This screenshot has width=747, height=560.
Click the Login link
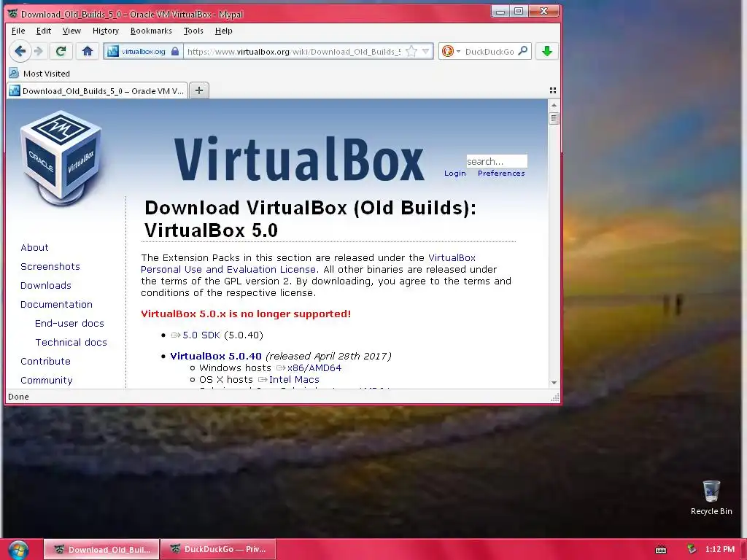[x=455, y=174]
